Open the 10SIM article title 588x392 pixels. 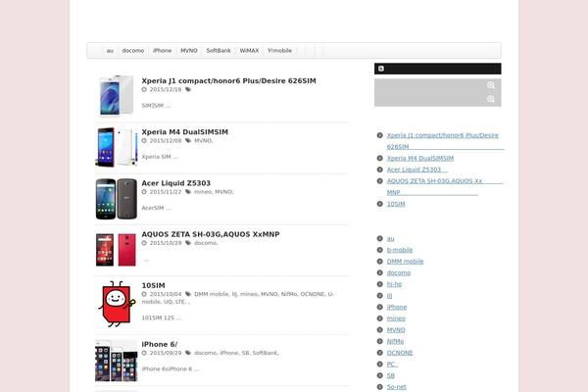[154, 285]
